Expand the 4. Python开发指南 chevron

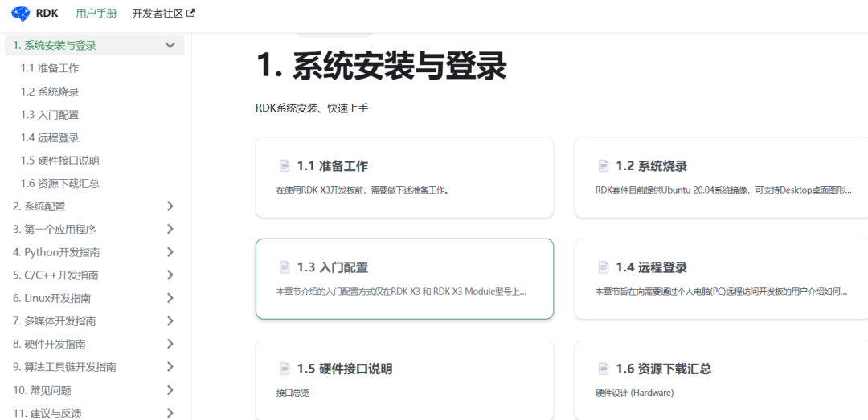170,252
